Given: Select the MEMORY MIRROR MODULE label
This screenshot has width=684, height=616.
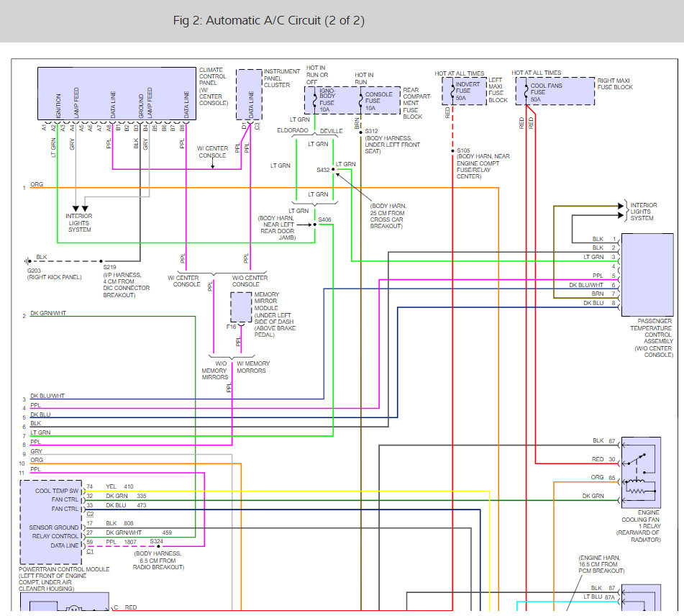Looking at the screenshot, I should coord(266,302).
